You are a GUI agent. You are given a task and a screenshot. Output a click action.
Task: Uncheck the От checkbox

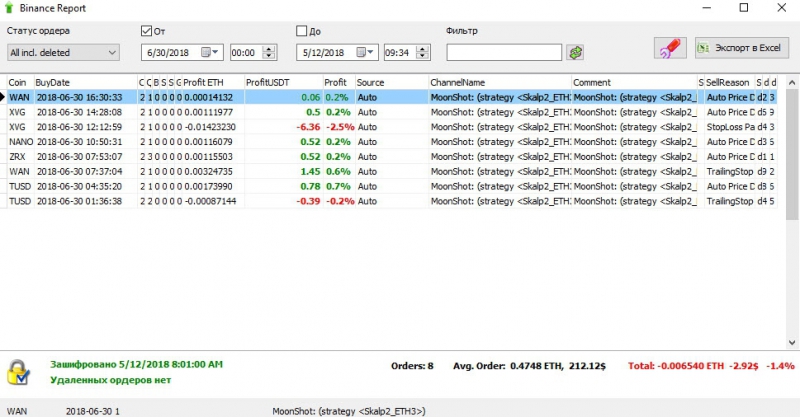[146, 31]
